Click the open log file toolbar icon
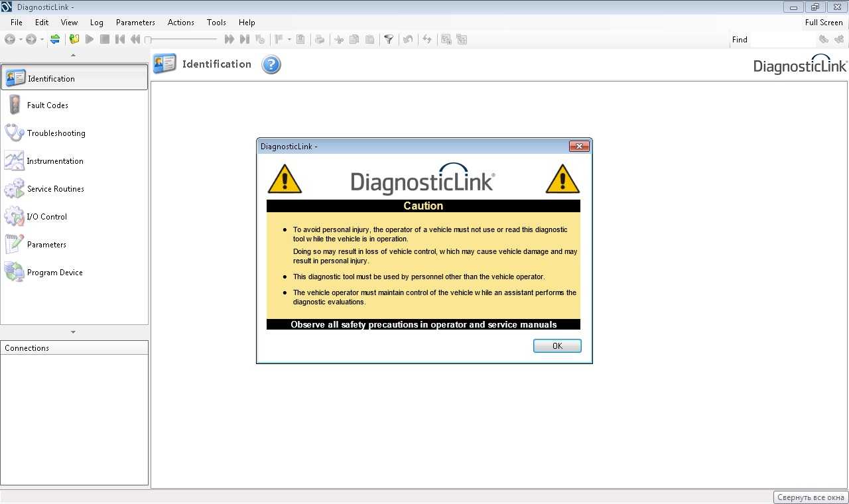 point(74,40)
